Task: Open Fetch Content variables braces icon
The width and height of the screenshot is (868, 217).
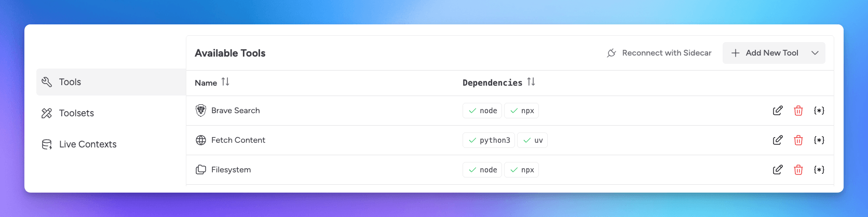Action: (819, 140)
